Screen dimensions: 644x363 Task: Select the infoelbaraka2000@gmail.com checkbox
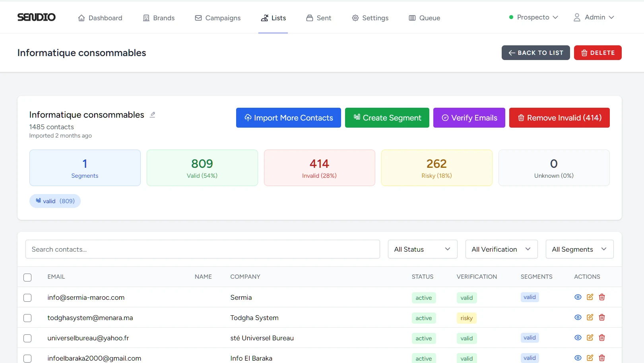[x=27, y=359]
